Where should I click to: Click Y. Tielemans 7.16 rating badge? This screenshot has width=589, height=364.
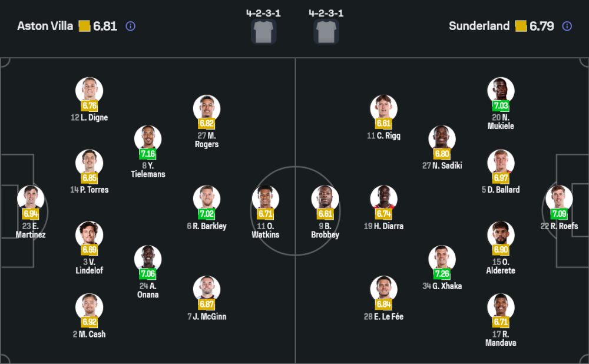(148, 154)
